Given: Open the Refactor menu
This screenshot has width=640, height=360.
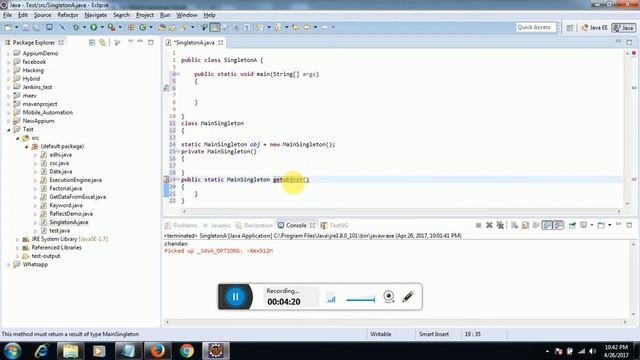Looking at the screenshot, I should (x=68, y=15).
